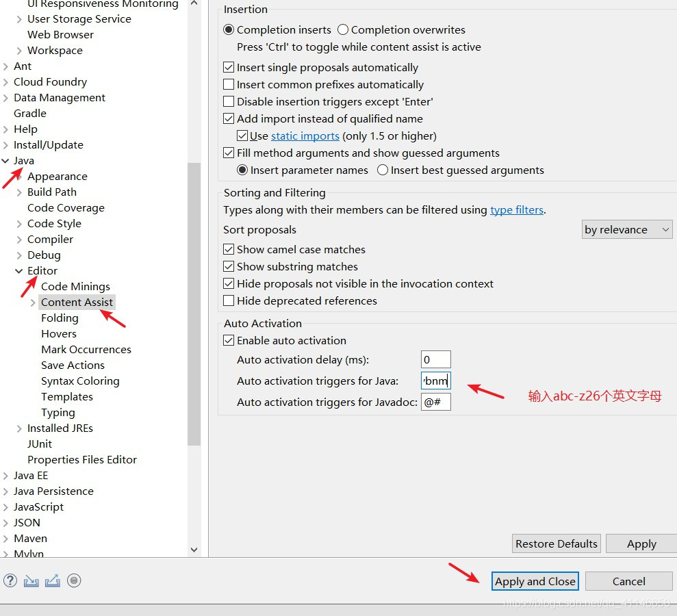Open the Sort proposals by relevance dropdown
The width and height of the screenshot is (677, 616).
[627, 230]
